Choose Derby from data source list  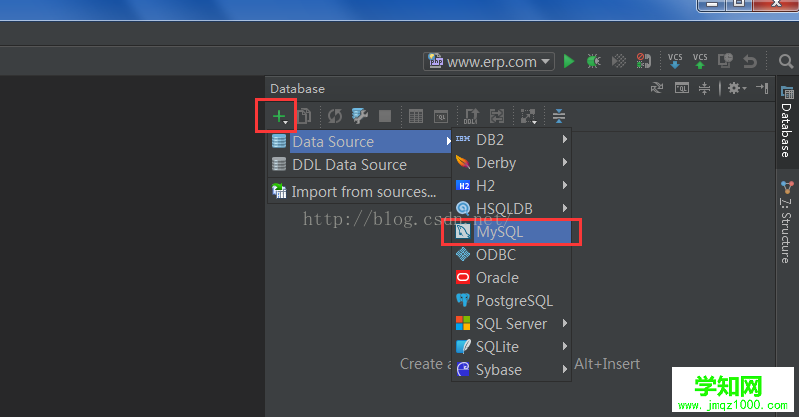pyautogui.click(x=512, y=163)
